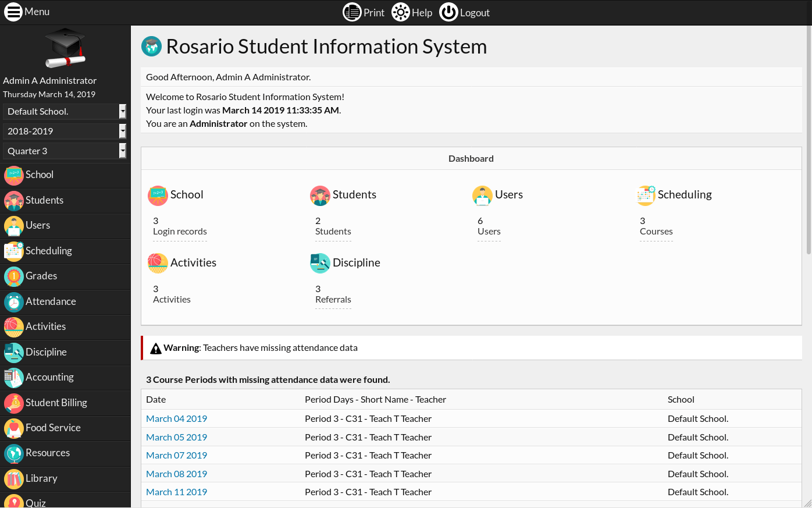Image resolution: width=812 pixels, height=508 pixels.
Task: Open Help via the gear icon
Action: pos(401,12)
